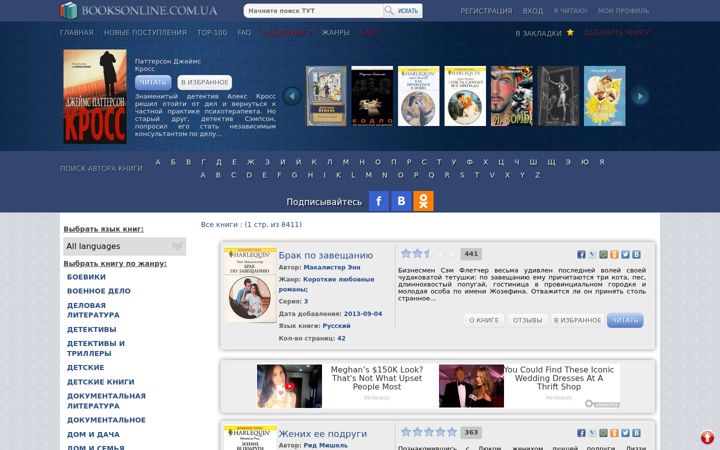
Task: Open the Iconic Wedding Dresses ad
Action: 529,386
